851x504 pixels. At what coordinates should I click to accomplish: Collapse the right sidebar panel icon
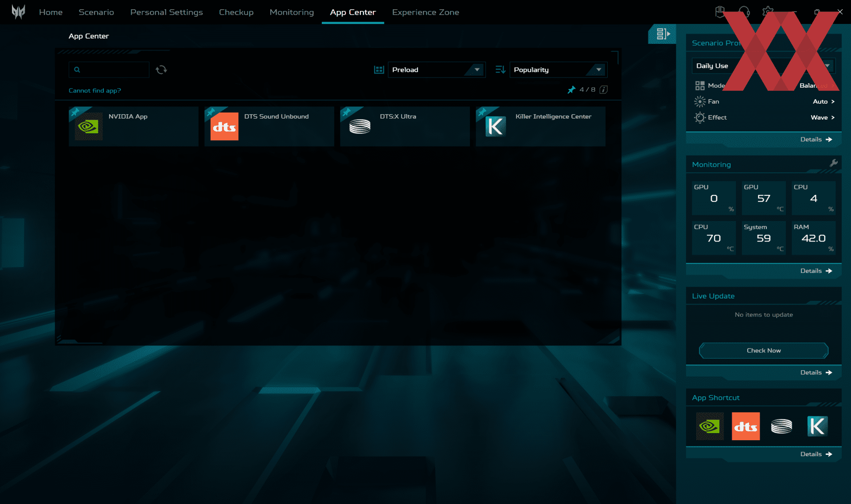(x=663, y=34)
